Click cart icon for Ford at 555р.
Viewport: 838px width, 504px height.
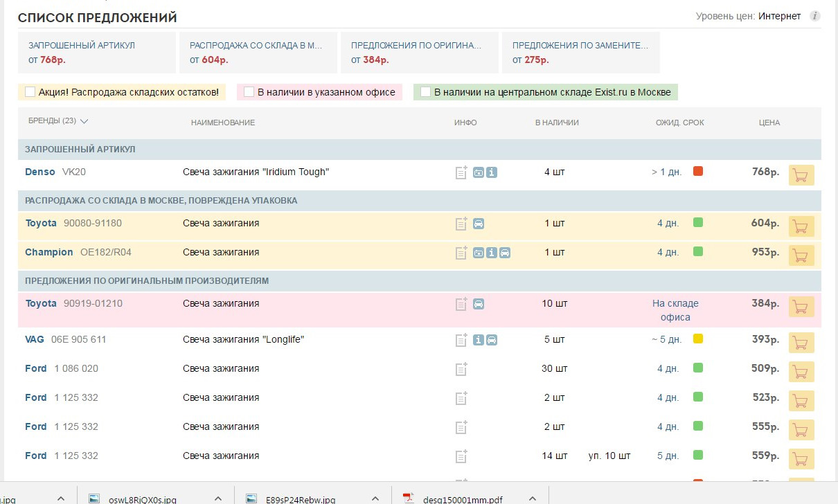pos(801,429)
